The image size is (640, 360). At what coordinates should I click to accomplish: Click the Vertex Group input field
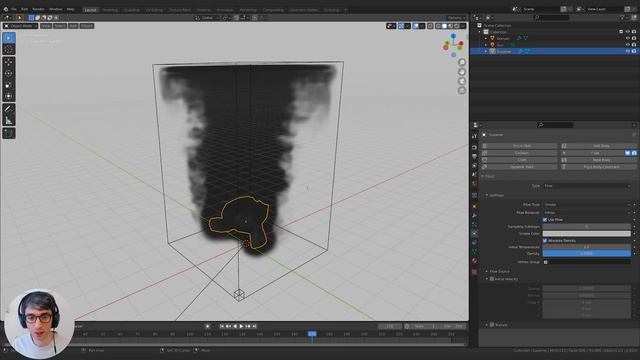pos(587,262)
